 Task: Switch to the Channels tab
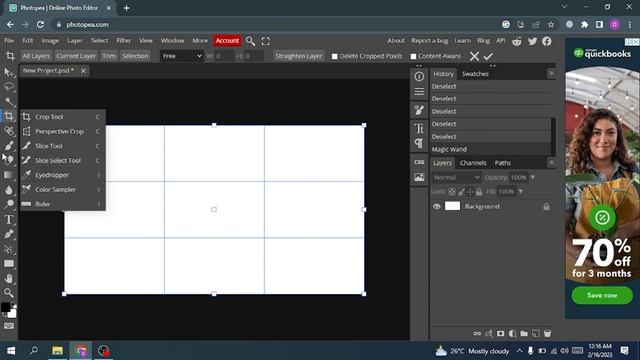click(473, 163)
